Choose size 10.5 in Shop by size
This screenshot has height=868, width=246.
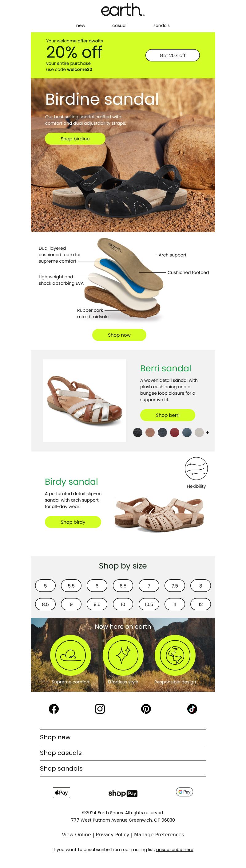(x=149, y=604)
